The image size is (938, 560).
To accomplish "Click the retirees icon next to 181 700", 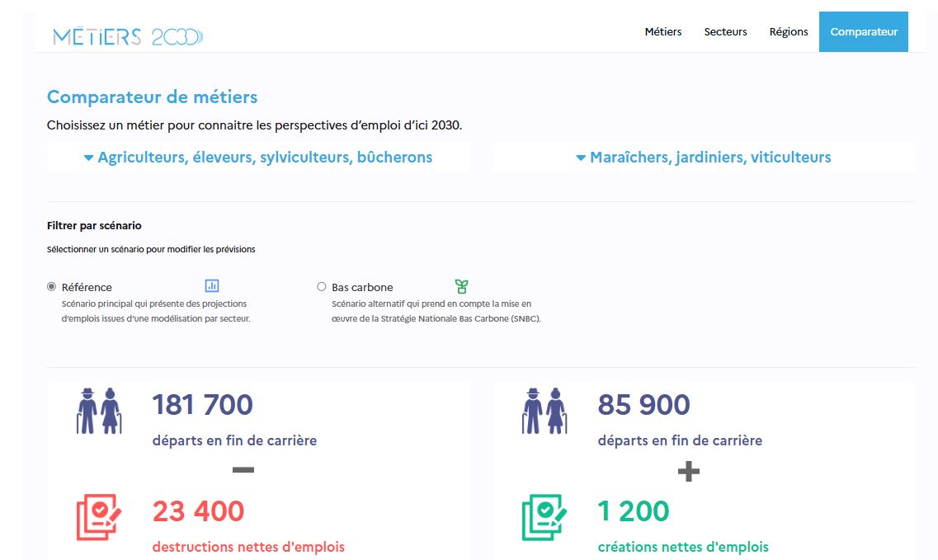I will (99, 411).
